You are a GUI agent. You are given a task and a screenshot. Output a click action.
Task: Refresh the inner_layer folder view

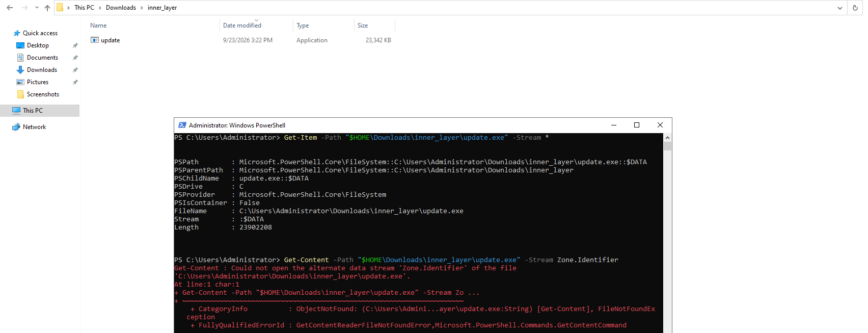(x=855, y=8)
